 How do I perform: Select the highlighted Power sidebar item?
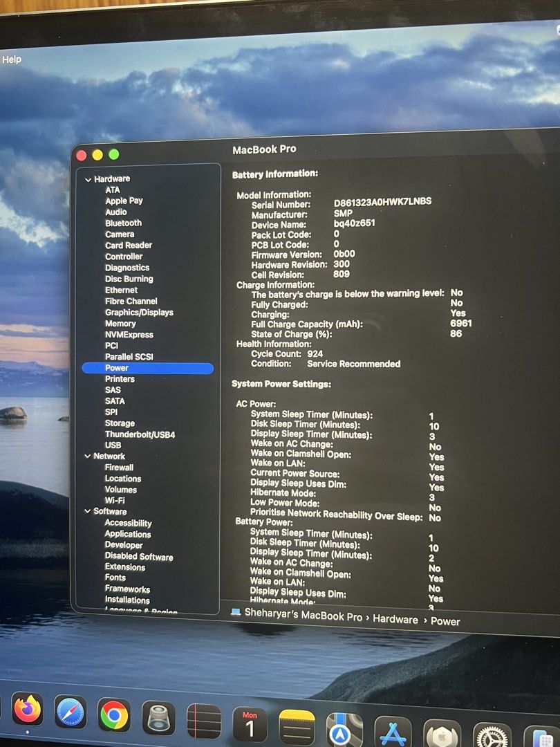[x=148, y=368]
